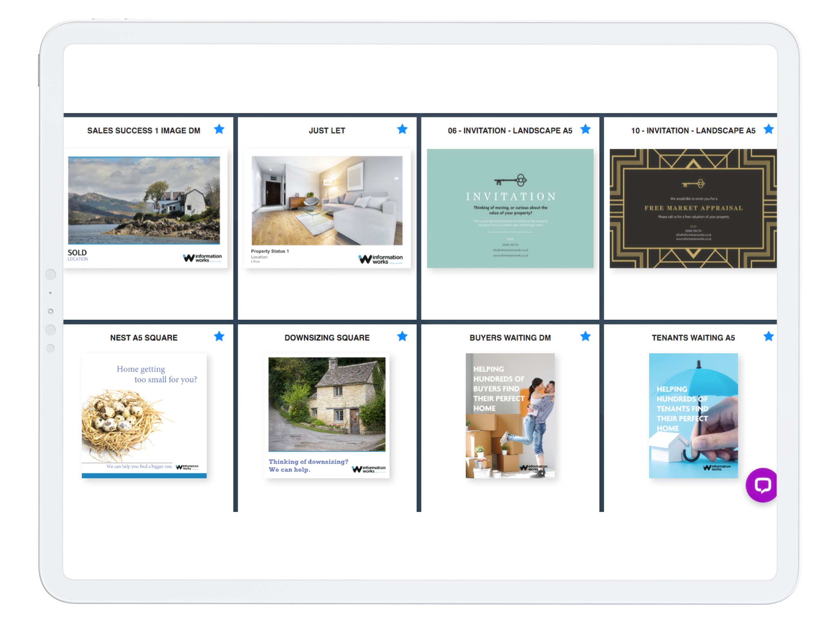The height and width of the screenshot is (644, 815).
Task: Click star icon on Nest A5 Square
Action: (219, 336)
